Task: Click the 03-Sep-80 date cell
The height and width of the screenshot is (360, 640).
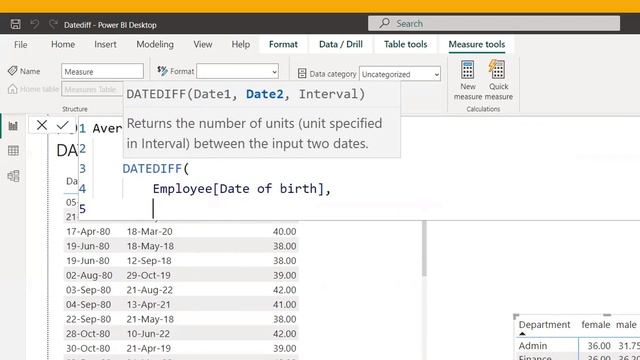Action: (88, 290)
